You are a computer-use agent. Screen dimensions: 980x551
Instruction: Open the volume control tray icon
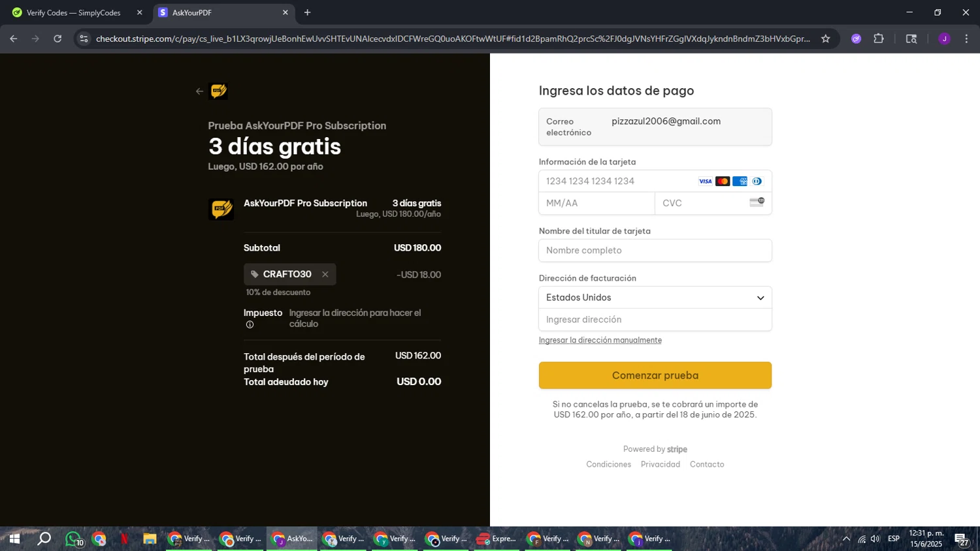[875, 539]
